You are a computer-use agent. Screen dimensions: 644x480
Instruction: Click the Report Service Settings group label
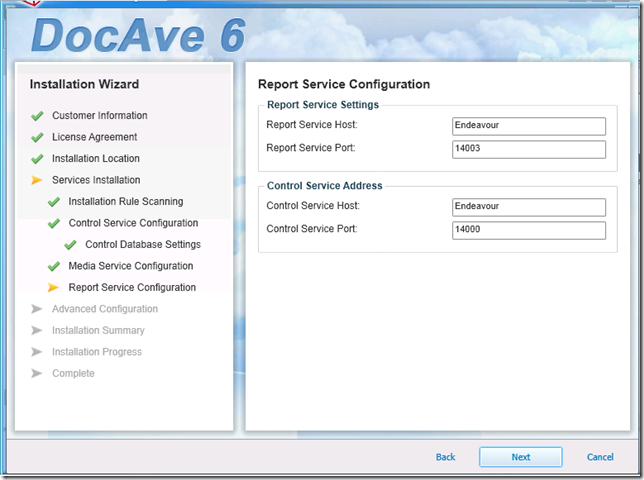pos(323,105)
